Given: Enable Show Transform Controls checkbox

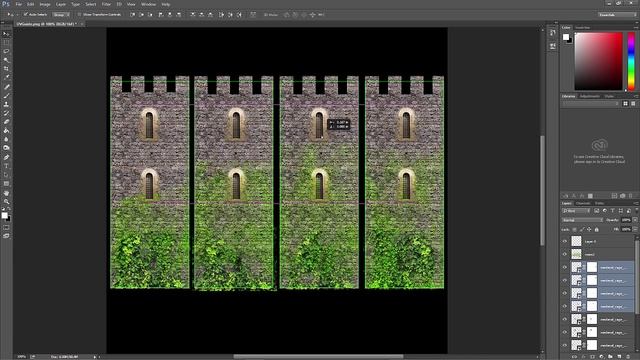Looking at the screenshot, I should [80, 15].
